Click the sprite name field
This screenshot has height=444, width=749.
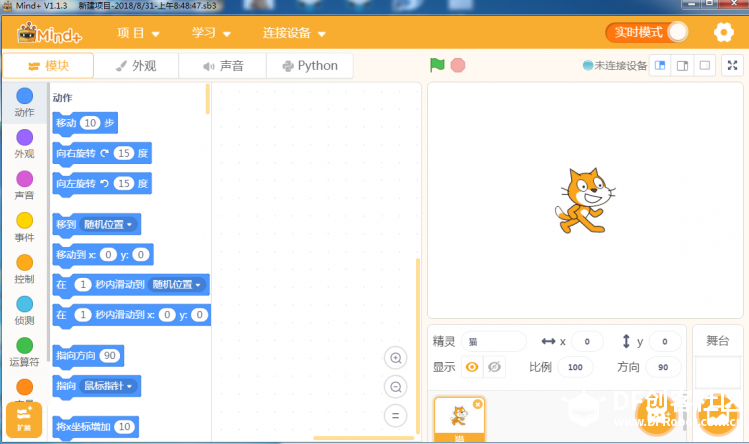click(x=494, y=341)
